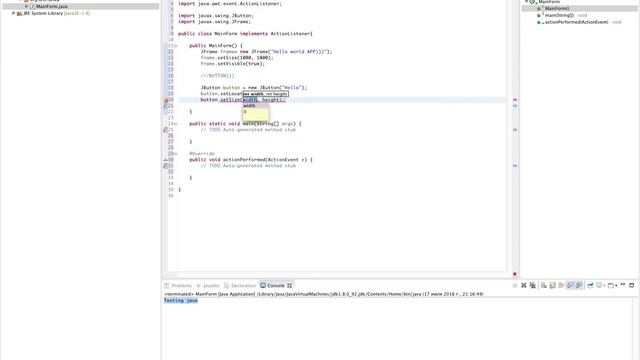The image size is (640, 360).
Task: Choose 'width' from the autocomplete proposal popup
Action: [x=256, y=106]
